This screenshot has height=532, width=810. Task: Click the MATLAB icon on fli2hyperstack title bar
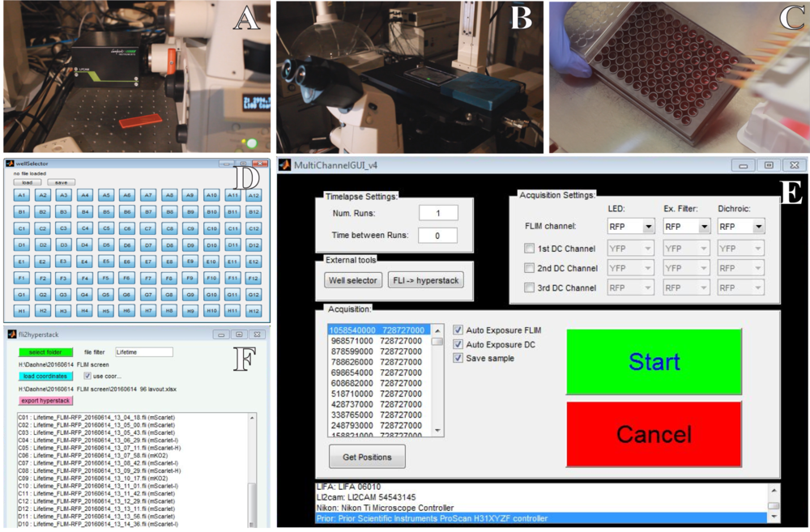pyautogui.click(x=11, y=334)
